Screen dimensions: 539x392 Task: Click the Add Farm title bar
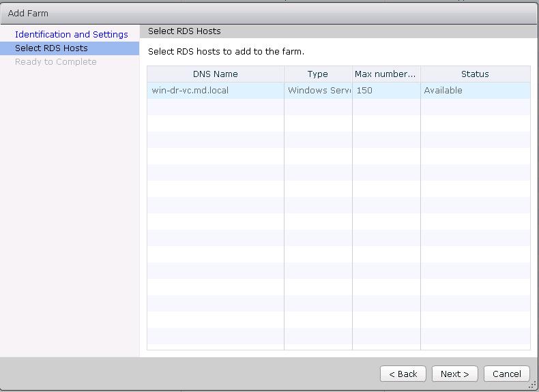coord(269,13)
